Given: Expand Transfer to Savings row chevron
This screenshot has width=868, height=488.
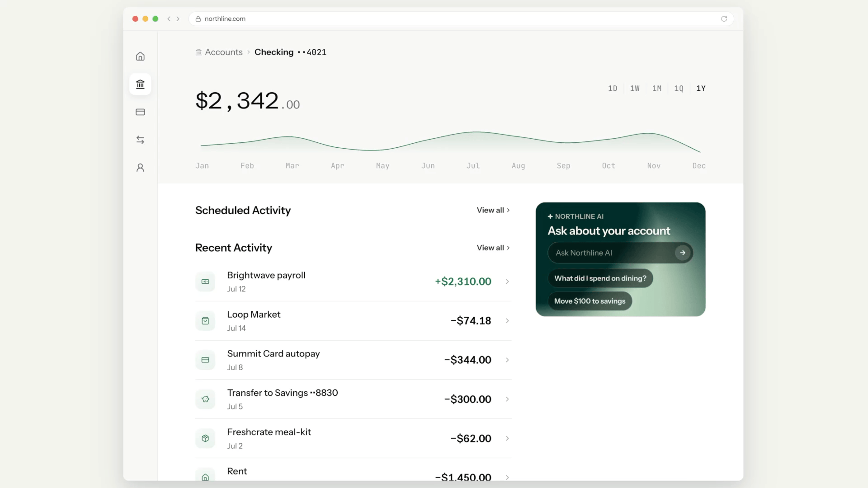Looking at the screenshot, I should pos(507,399).
